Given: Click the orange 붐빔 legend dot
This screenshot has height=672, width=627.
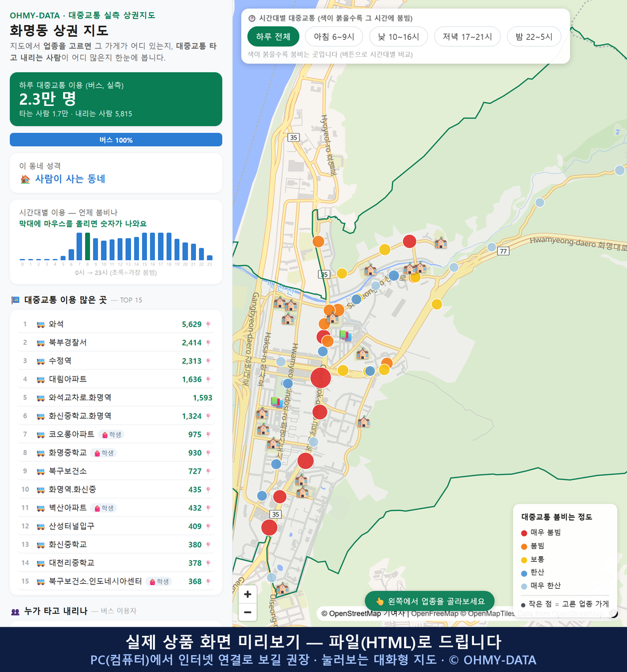Looking at the screenshot, I should point(524,547).
